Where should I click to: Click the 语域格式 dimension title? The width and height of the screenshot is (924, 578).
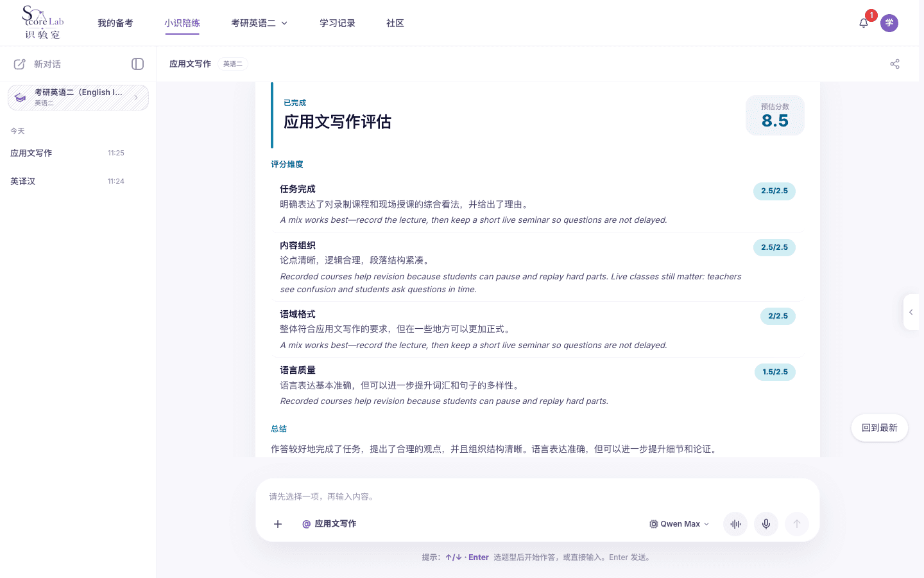click(x=298, y=314)
